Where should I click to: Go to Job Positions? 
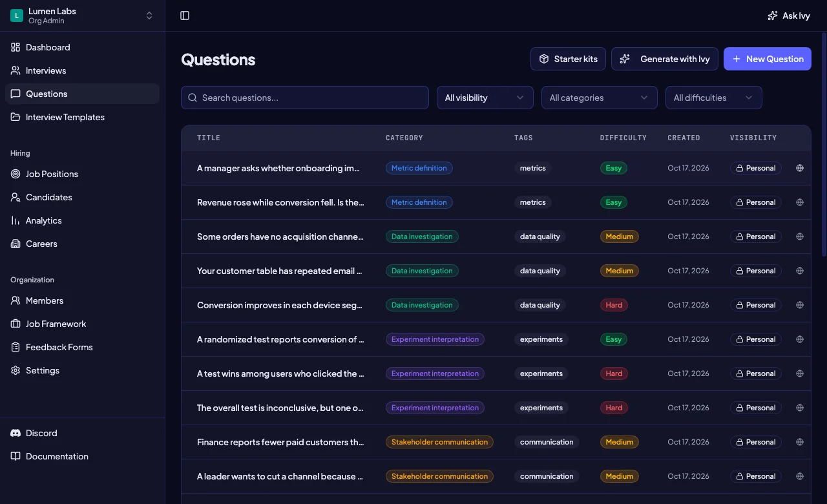(82, 174)
